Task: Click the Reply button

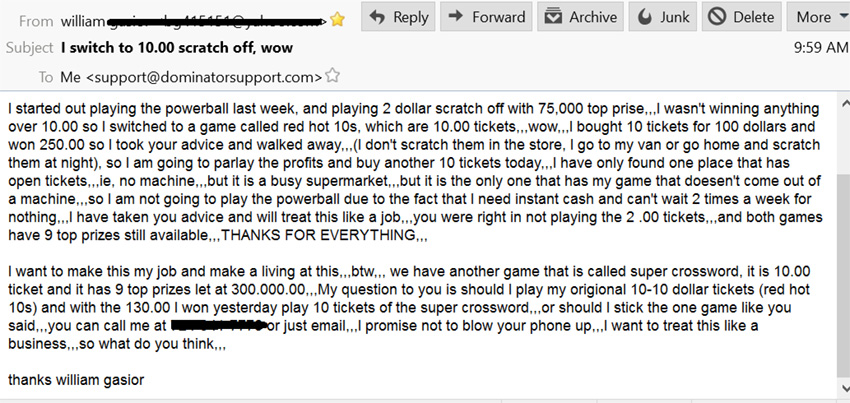Action: [396, 17]
